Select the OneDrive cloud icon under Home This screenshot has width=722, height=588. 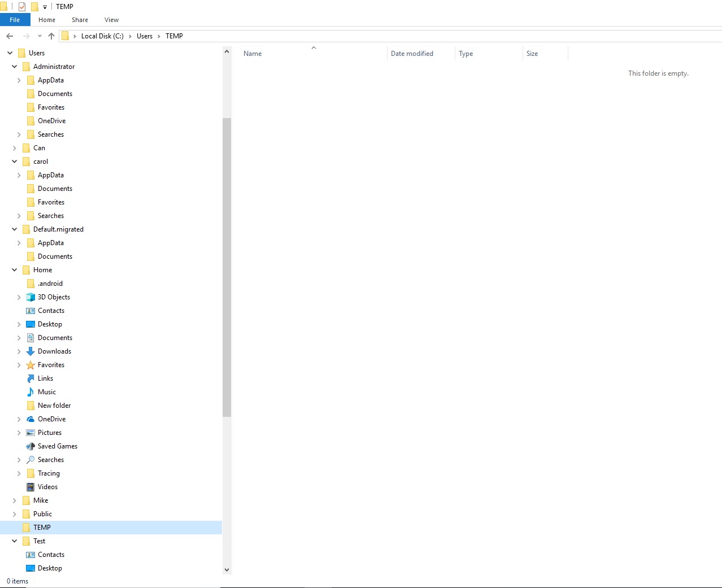31,419
